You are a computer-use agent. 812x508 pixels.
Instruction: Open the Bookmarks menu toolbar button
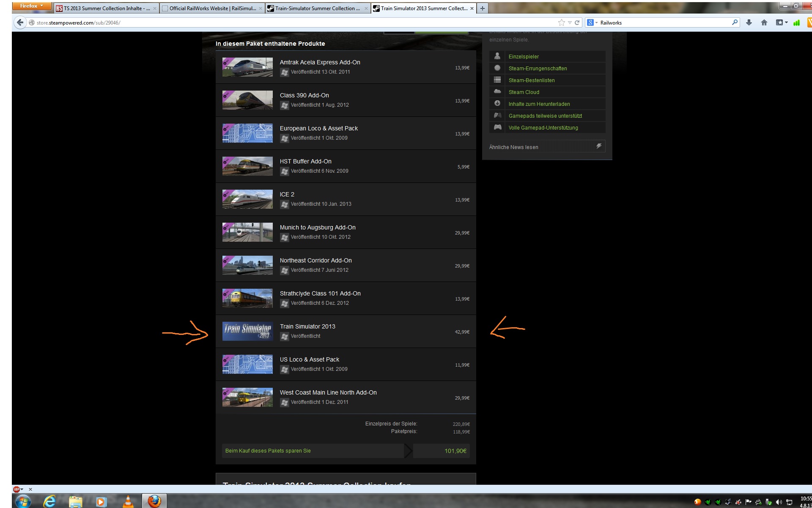point(782,22)
